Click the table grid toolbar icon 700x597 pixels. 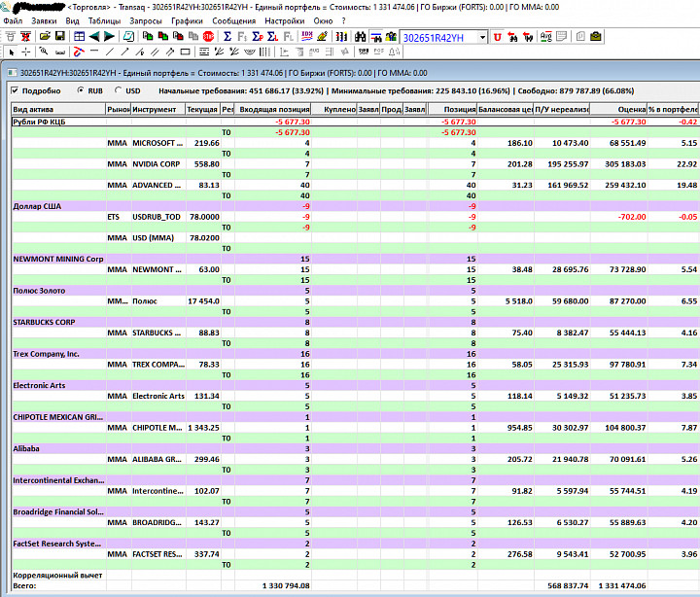coord(79,37)
